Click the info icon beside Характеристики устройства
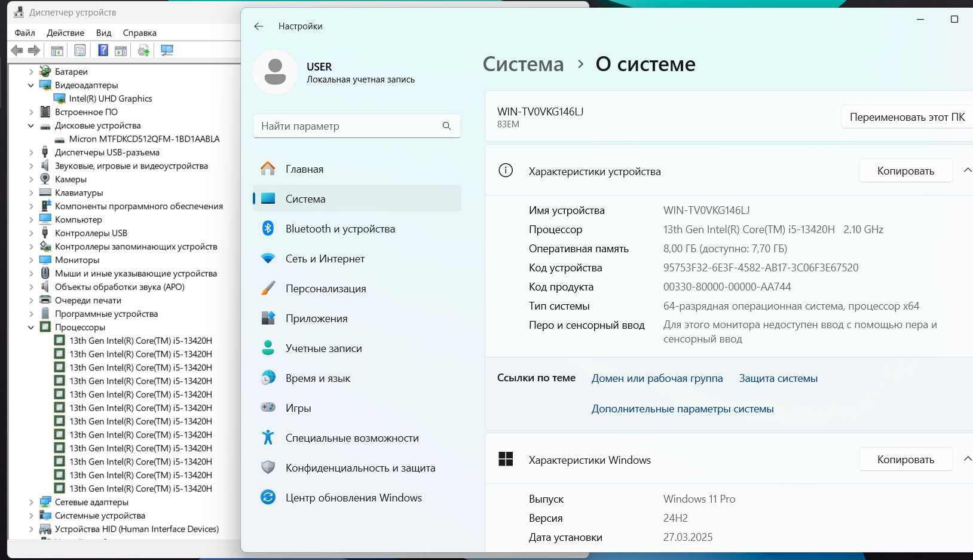The image size is (973, 560). pyautogui.click(x=506, y=171)
